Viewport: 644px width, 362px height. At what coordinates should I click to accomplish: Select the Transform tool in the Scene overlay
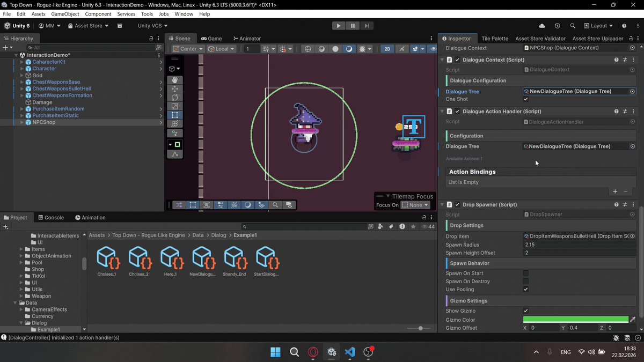175,123
